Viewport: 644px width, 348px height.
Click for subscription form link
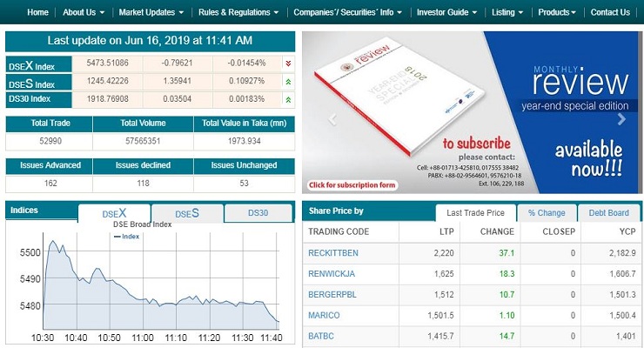[x=352, y=185]
